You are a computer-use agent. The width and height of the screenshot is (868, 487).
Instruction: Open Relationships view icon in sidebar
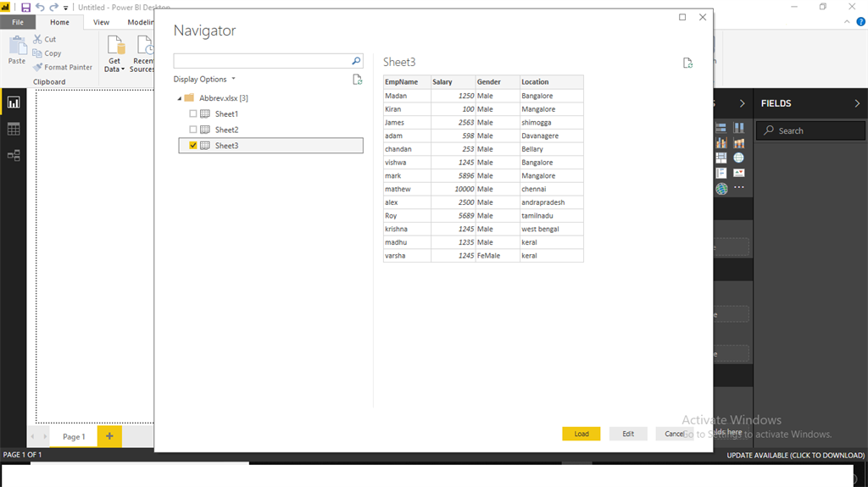pos(14,156)
